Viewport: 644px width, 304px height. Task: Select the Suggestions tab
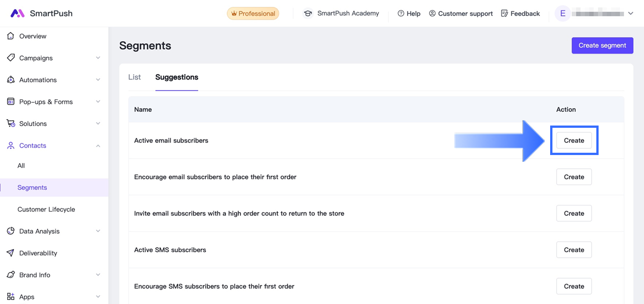[177, 77]
